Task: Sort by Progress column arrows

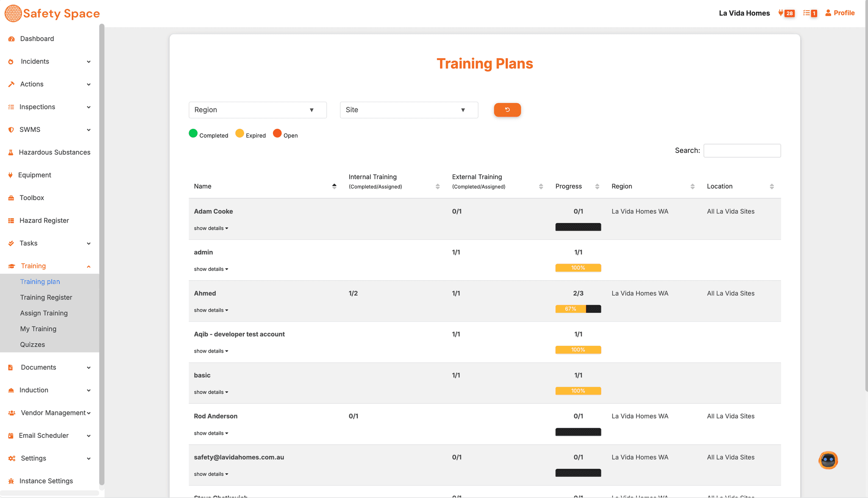Action: tap(597, 186)
